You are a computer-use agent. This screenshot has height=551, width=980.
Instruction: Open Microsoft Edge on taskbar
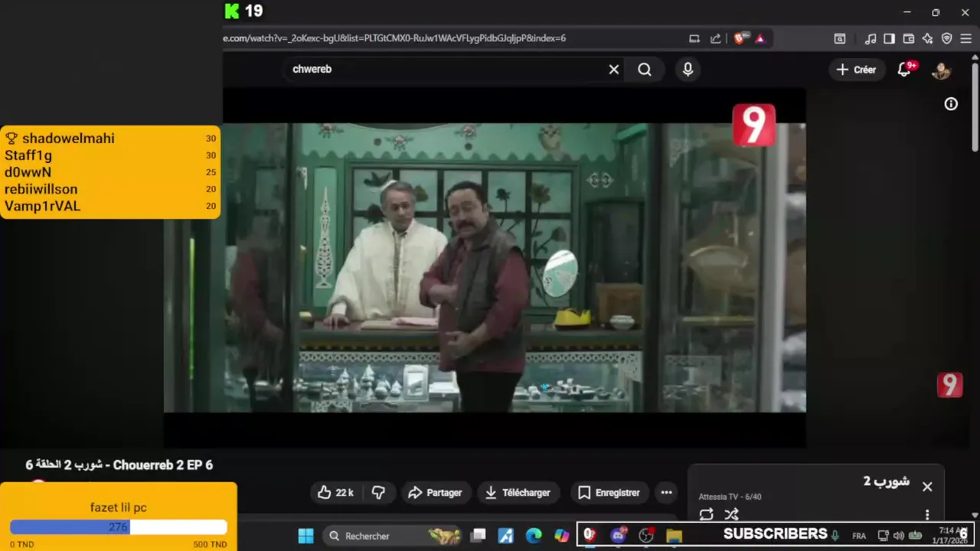(x=534, y=536)
